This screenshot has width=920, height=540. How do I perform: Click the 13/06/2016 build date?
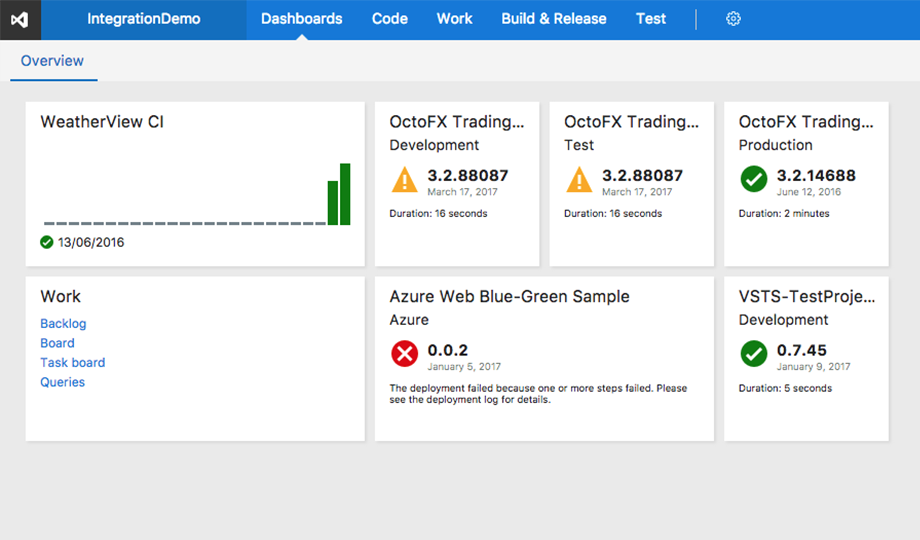click(91, 242)
